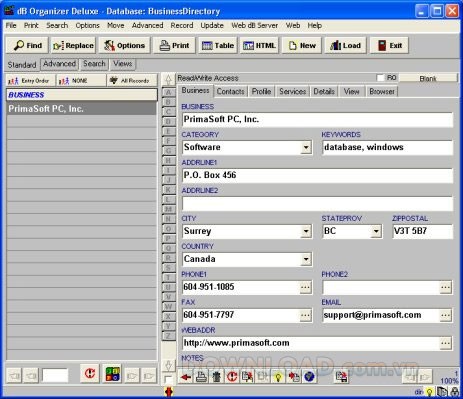Click the red left arrow icon

coord(185,377)
